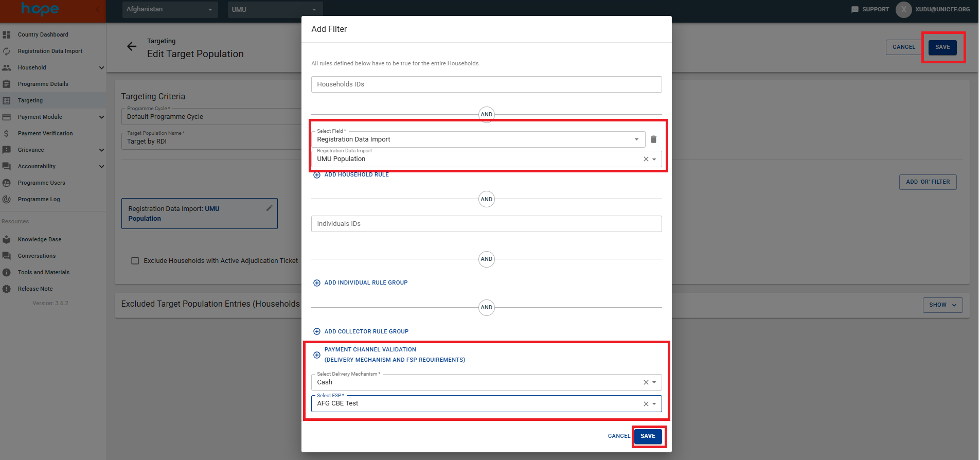Open the Select Field dropdown
The height and width of the screenshot is (460, 980).
point(636,139)
